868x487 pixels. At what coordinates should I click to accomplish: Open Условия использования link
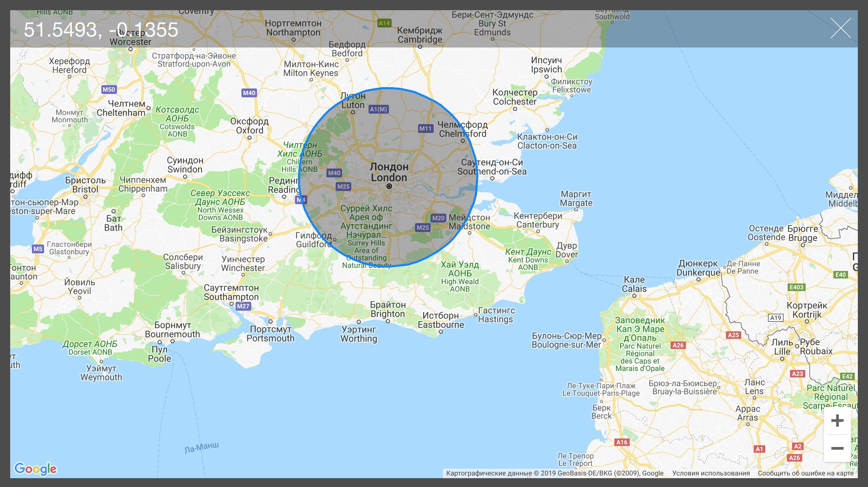point(711,473)
